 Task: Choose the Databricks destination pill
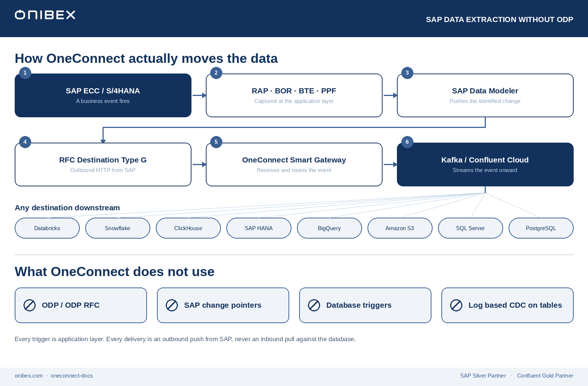47,228
